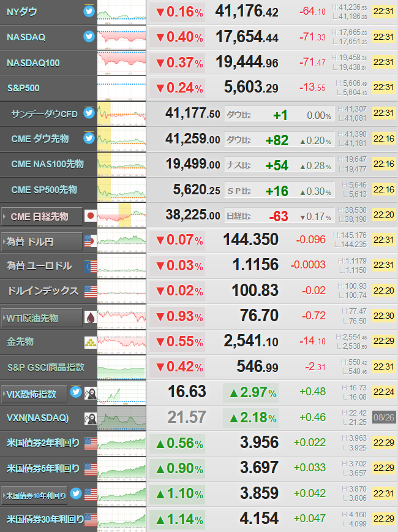Open the NASDAQ index link

[x=26, y=37]
